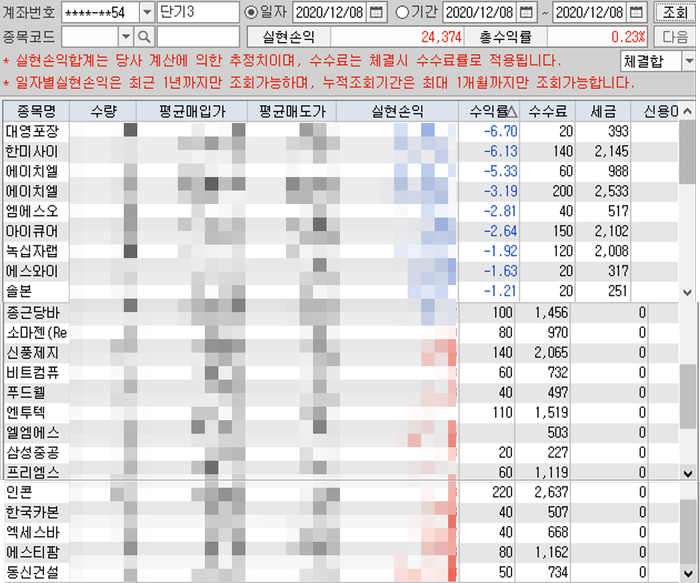Screen dimensions: 700x583
Task: Select the 삼성중공 row
Action: point(341,453)
